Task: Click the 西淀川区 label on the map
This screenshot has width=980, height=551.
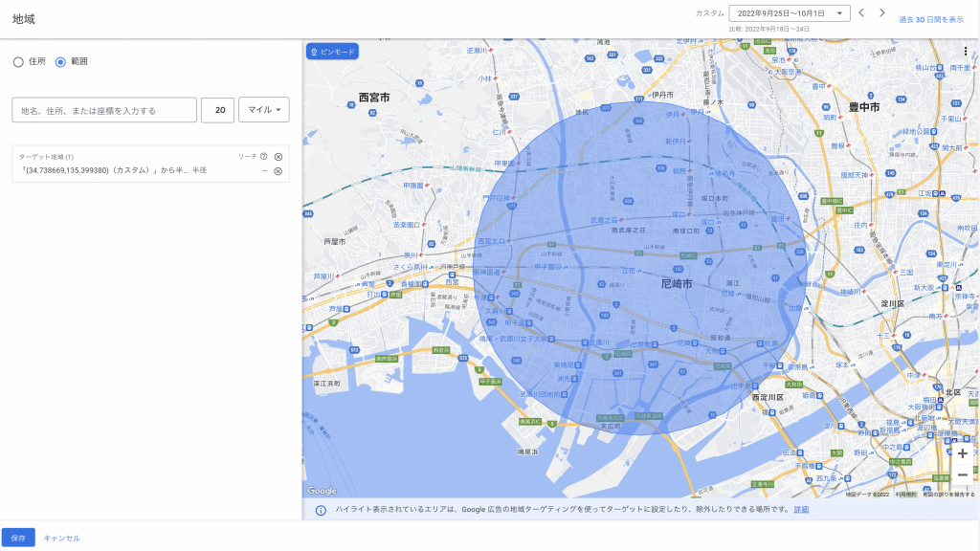Action: click(x=768, y=397)
